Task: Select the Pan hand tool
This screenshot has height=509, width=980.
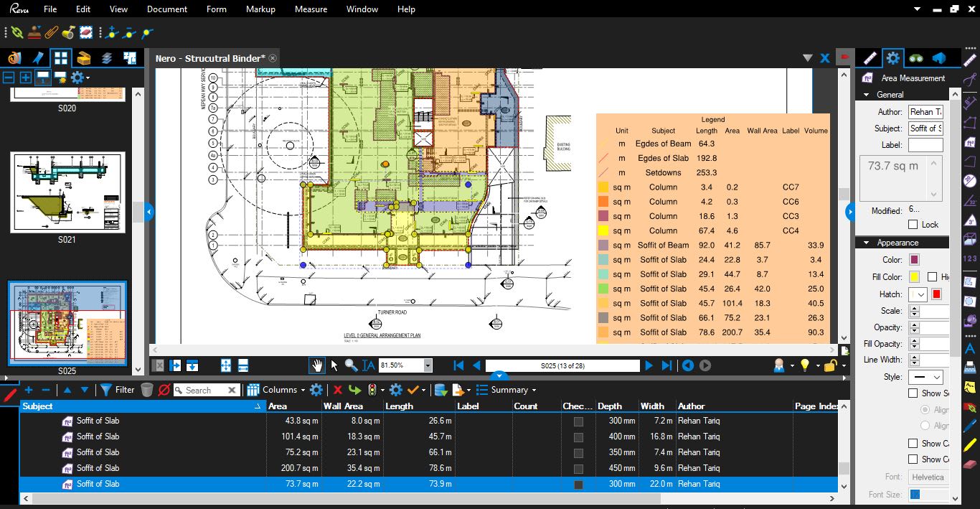Action: (316, 365)
